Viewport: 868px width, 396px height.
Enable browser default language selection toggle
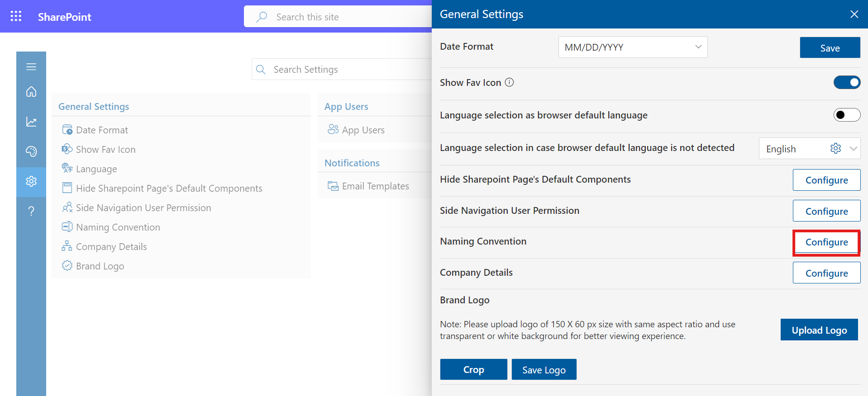coord(847,115)
